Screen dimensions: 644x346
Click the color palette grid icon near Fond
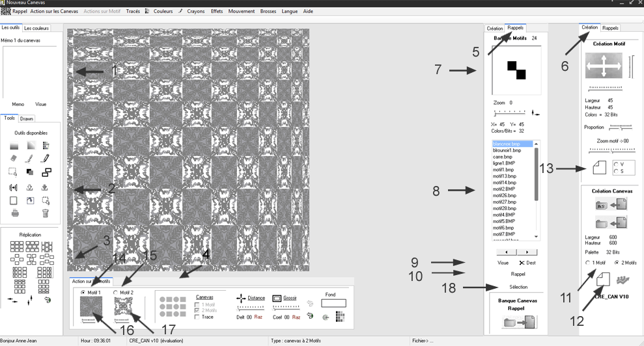(339, 317)
